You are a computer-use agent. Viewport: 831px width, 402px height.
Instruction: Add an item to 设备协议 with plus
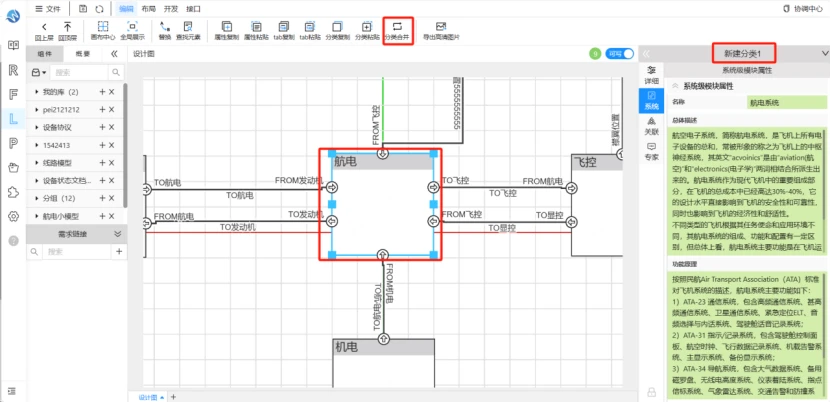(x=102, y=128)
